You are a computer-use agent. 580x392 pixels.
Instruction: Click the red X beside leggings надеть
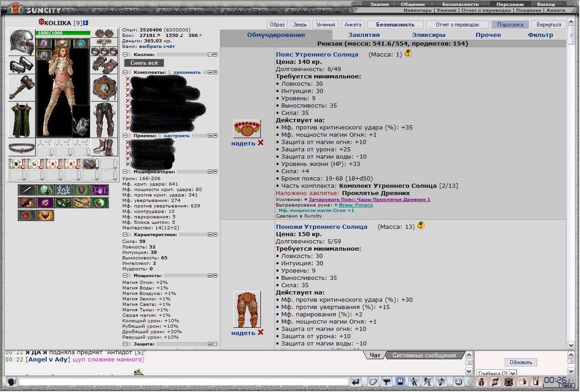click(260, 332)
